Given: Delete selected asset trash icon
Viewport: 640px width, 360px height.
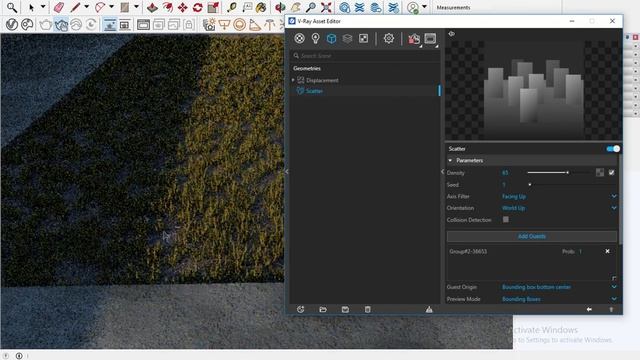Looking at the screenshot, I should 367,309.
